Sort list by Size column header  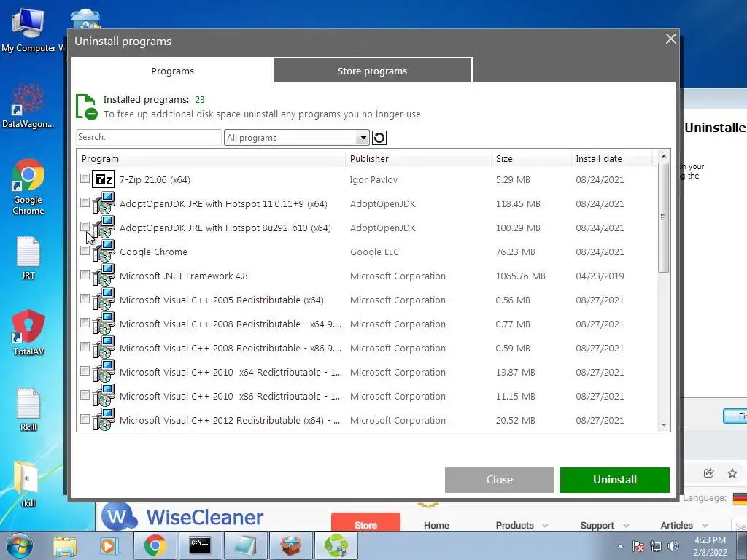point(531,158)
